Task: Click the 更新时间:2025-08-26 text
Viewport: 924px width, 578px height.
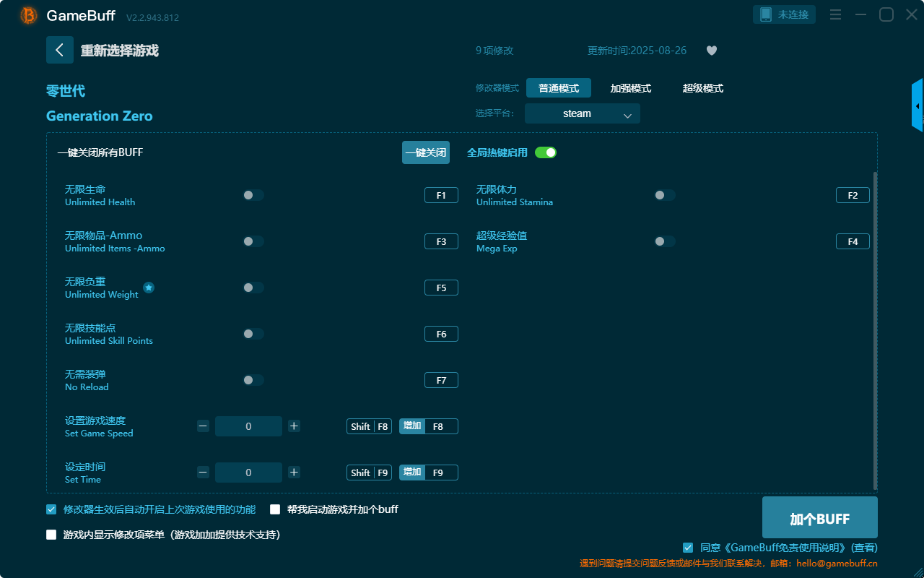Action: click(637, 51)
